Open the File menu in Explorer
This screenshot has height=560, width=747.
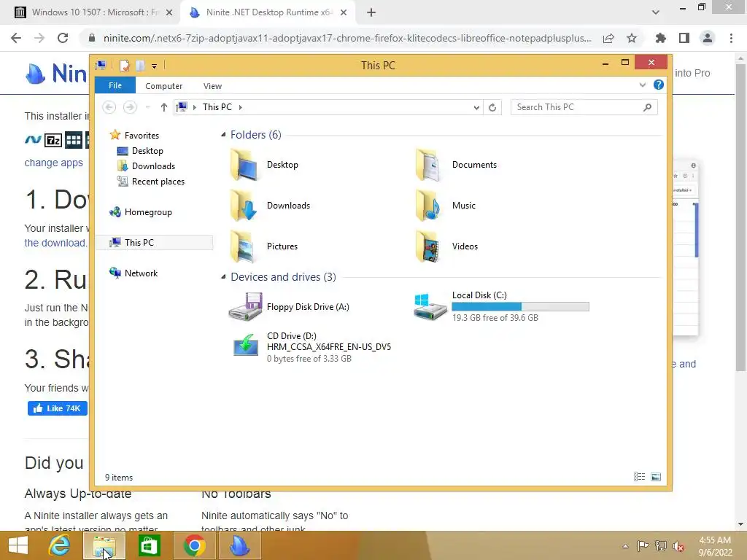click(x=115, y=85)
